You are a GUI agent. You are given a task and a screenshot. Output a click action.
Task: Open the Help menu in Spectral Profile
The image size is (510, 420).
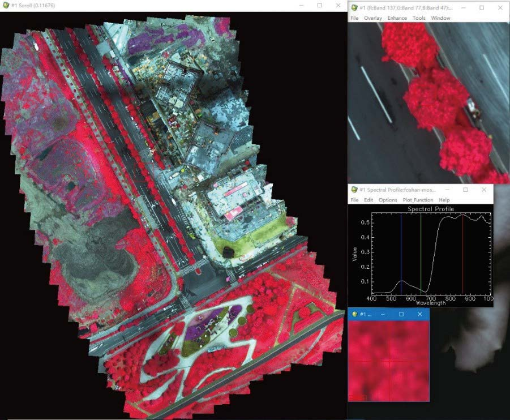[444, 200]
